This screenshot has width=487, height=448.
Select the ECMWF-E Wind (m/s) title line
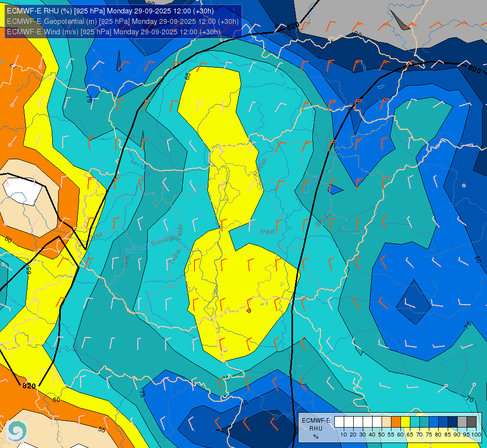114,32
